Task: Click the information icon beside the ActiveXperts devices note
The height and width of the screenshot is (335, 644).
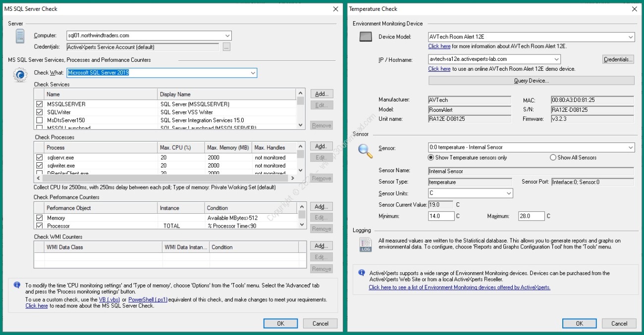Action: tap(362, 273)
